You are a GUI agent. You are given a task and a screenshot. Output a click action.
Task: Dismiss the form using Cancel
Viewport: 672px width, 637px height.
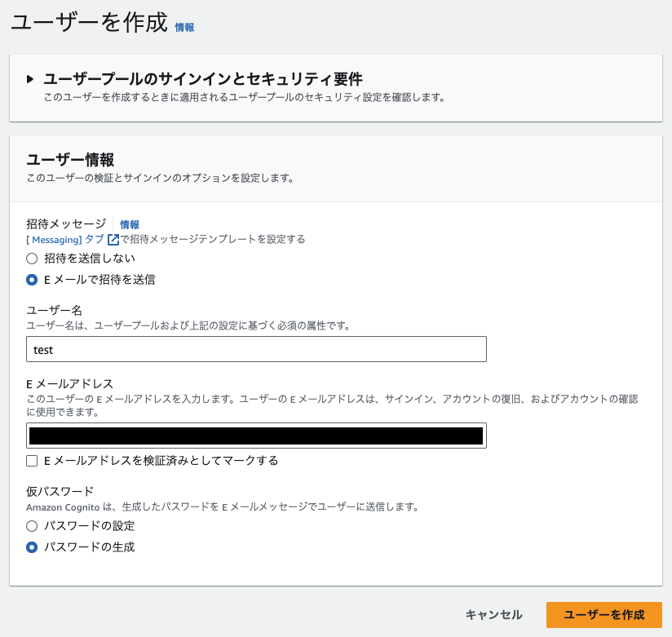(x=493, y=616)
